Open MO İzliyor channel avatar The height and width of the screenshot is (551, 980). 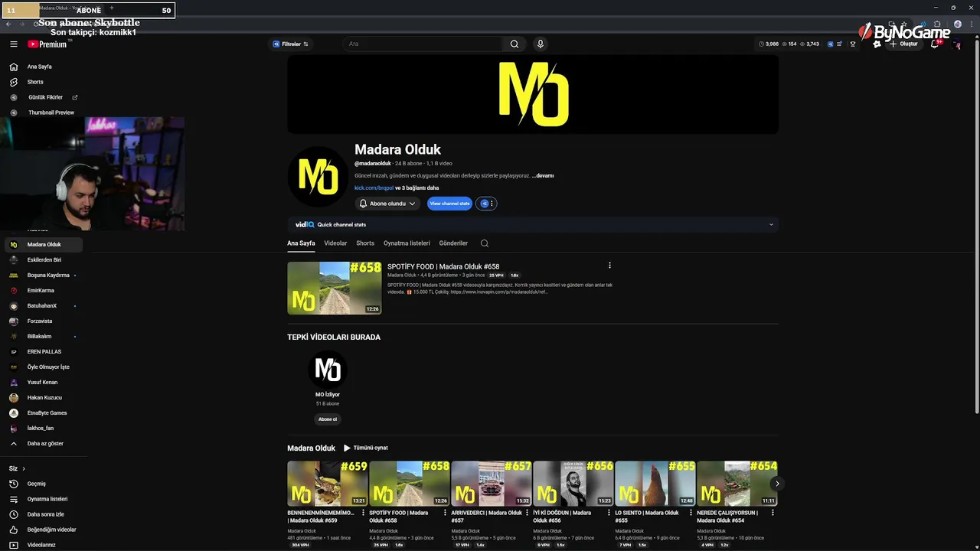click(x=328, y=370)
